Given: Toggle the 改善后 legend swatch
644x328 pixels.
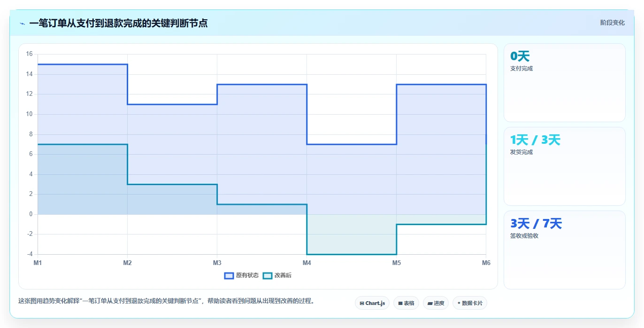Looking at the screenshot, I should coord(268,275).
